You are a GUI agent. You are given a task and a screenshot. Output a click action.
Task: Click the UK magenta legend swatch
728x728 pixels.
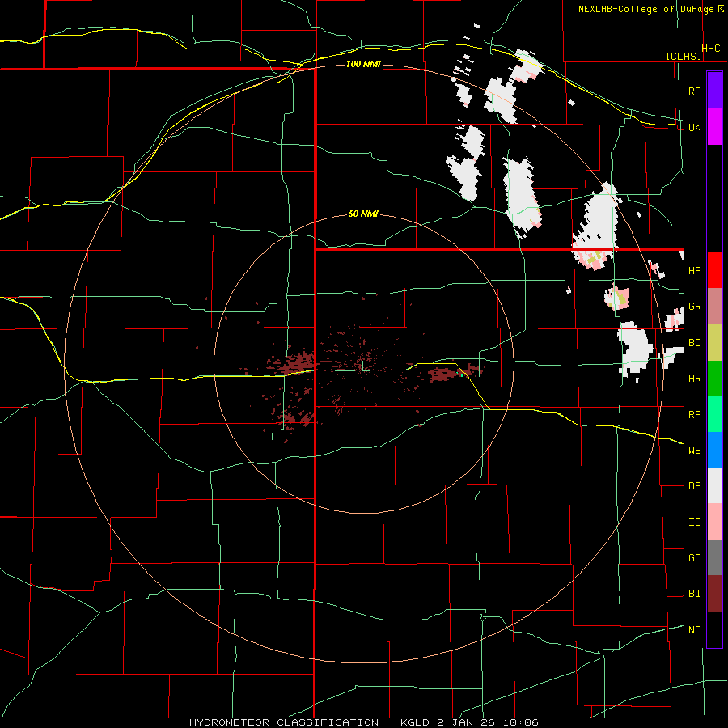pyautogui.click(x=714, y=127)
